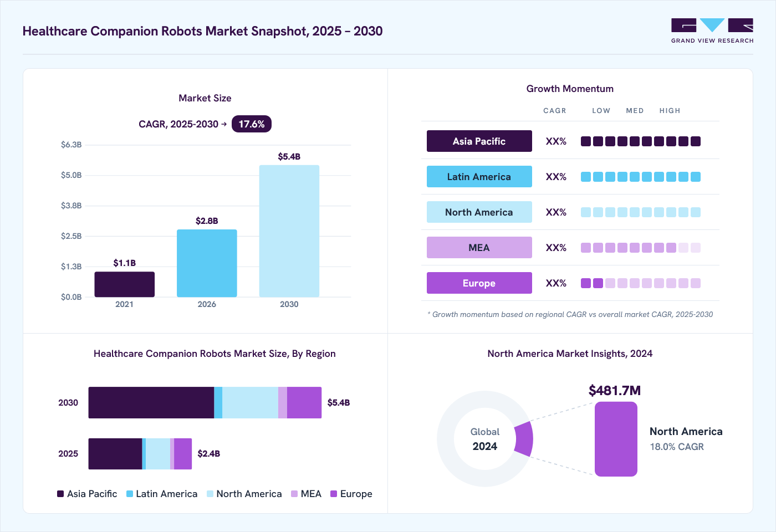Click the Europe segment of 2030 stacked bar

click(304, 402)
